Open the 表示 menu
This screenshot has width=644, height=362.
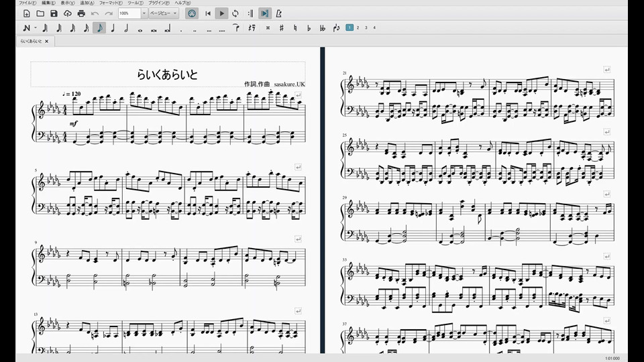tap(68, 3)
